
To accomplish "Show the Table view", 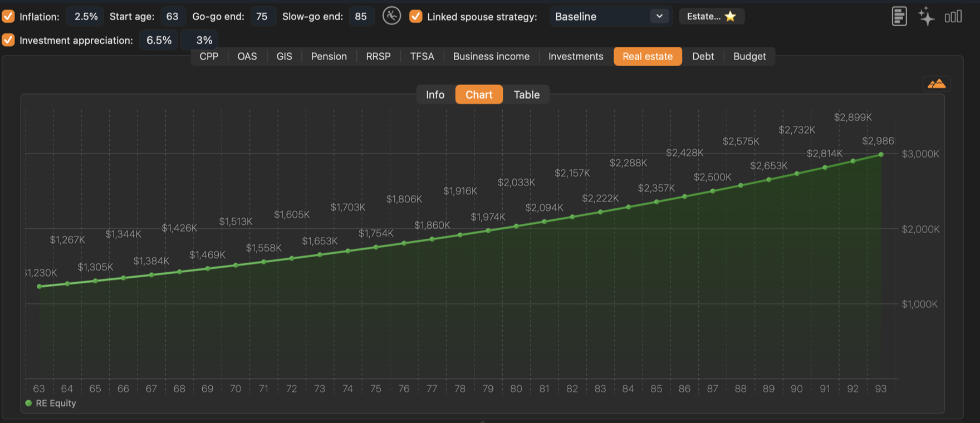I will [x=527, y=95].
